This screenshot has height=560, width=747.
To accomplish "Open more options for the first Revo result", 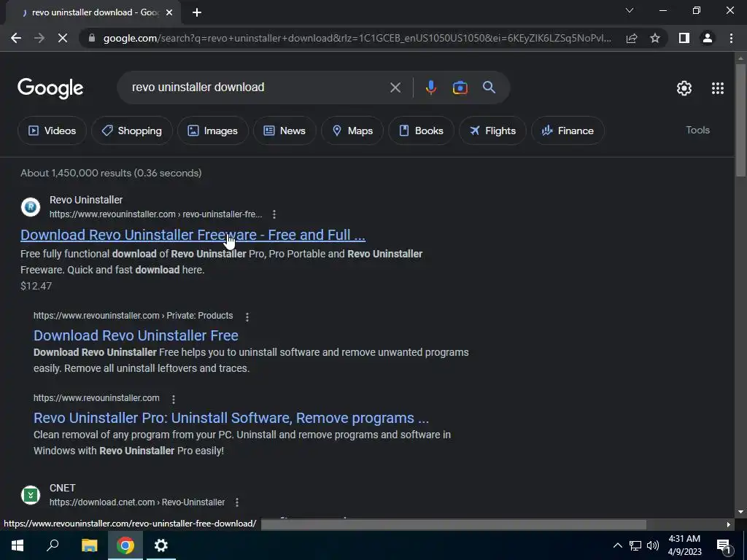I will click(274, 214).
